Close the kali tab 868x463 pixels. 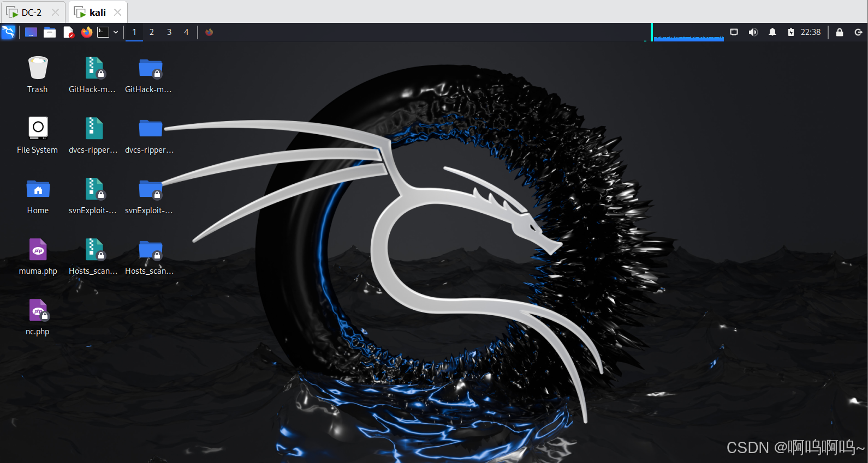click(117, 12)
